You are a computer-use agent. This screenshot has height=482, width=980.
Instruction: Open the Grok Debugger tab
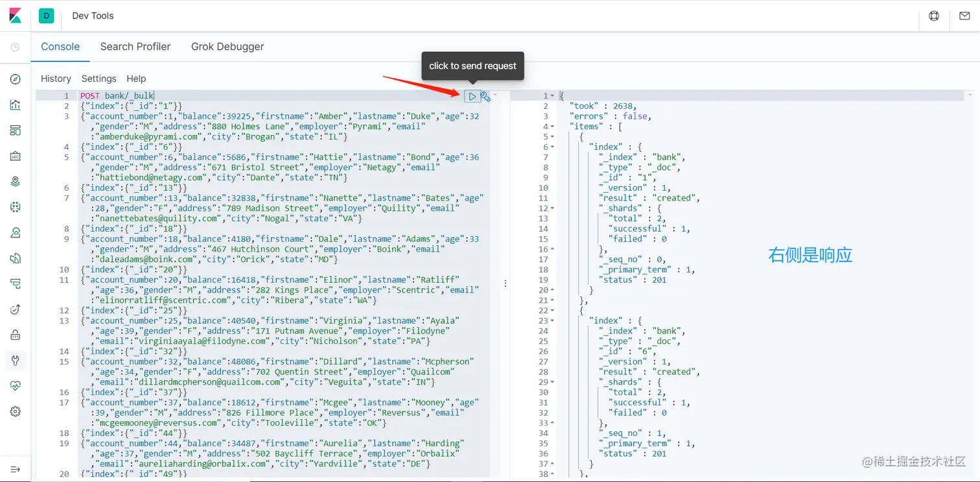tap(227, 46)
